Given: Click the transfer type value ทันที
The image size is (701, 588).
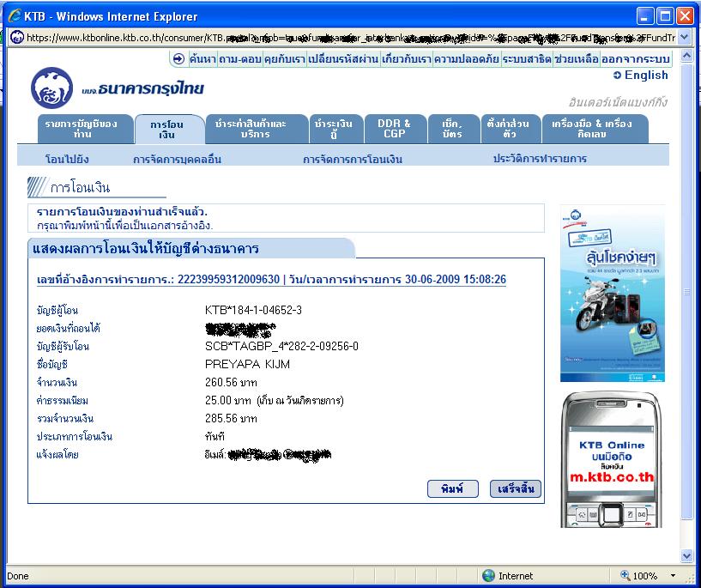Looking at the screenshot, I should [x=215, y=436].
